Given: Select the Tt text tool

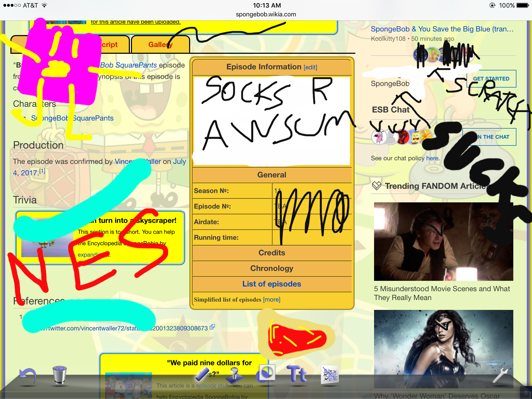Looking at the screenshot, I should tap(297, 374).
